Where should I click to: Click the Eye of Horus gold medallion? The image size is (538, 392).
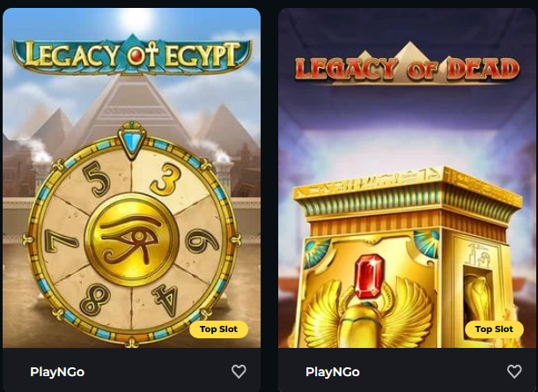[132, 240]
